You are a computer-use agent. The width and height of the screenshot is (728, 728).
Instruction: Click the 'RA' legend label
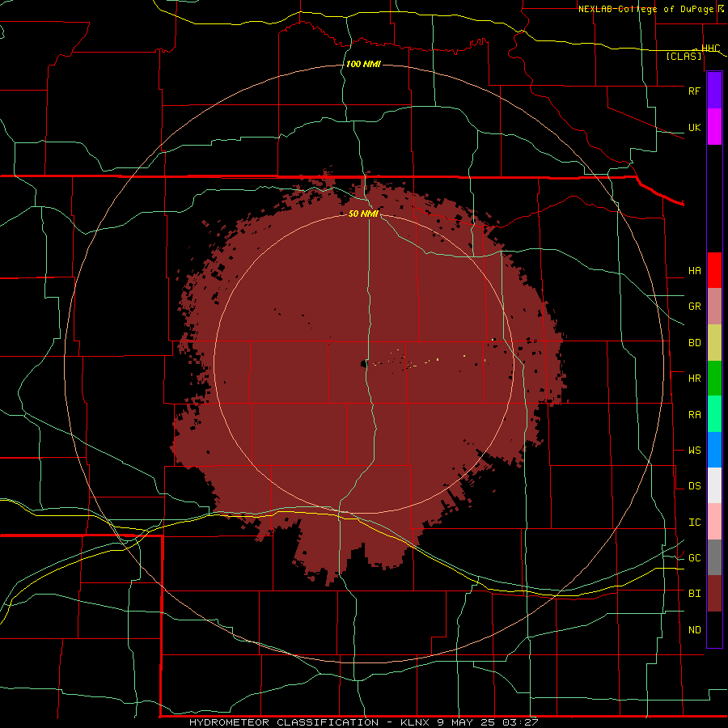694,415
